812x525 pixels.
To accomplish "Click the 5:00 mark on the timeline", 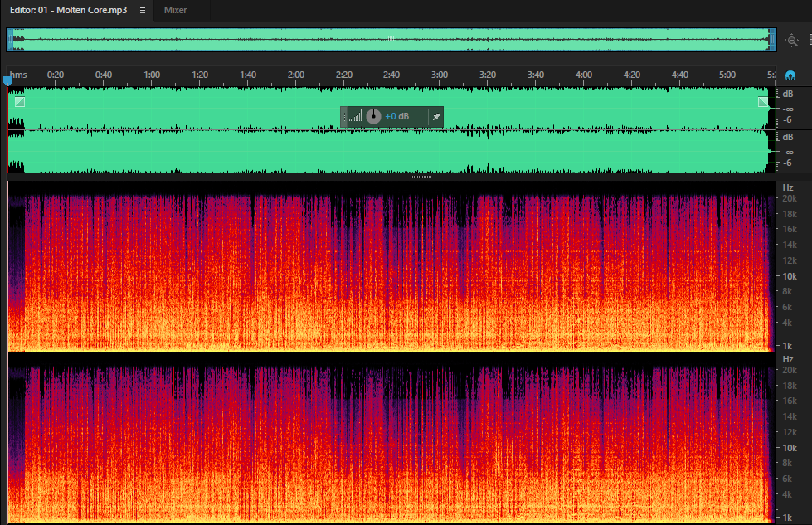I will (x=727, y=75).
